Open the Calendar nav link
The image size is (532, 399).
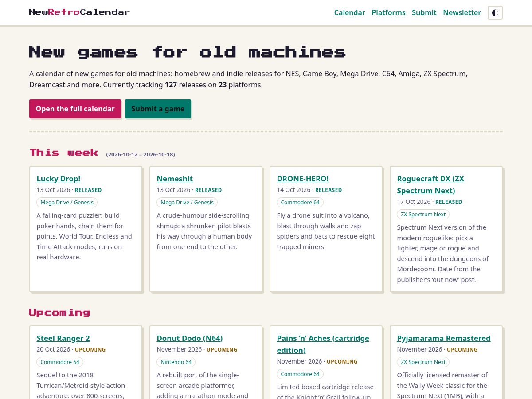349,12
